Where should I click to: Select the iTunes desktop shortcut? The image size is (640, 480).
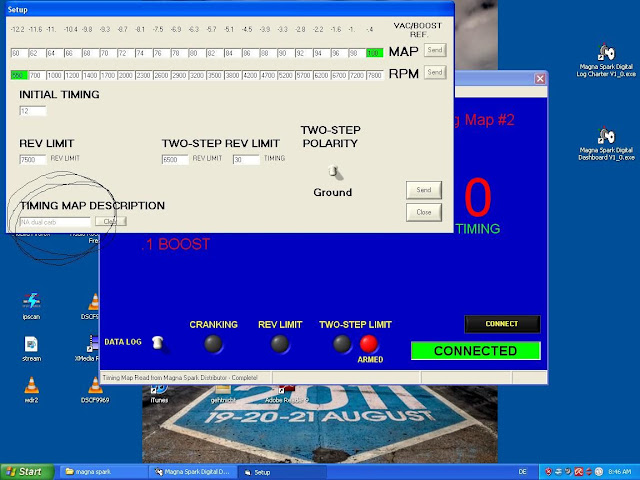(x=159, y=394)
